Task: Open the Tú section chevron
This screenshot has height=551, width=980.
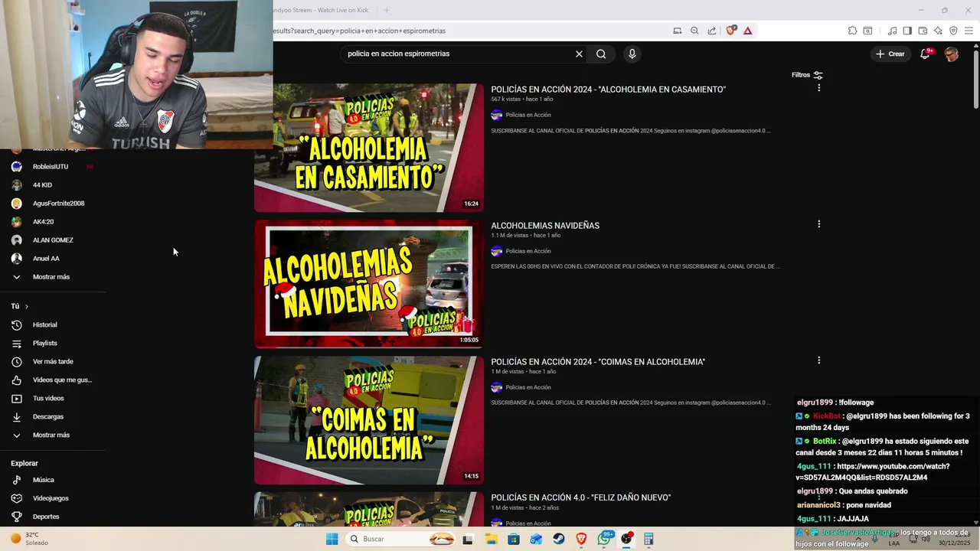Action: coord(26,306)
